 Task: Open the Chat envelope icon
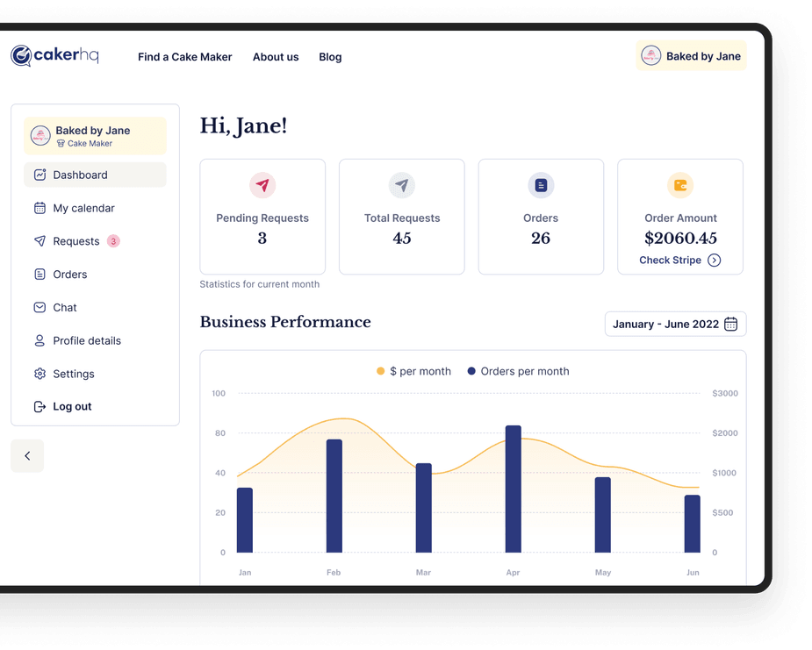pos(40,308)
